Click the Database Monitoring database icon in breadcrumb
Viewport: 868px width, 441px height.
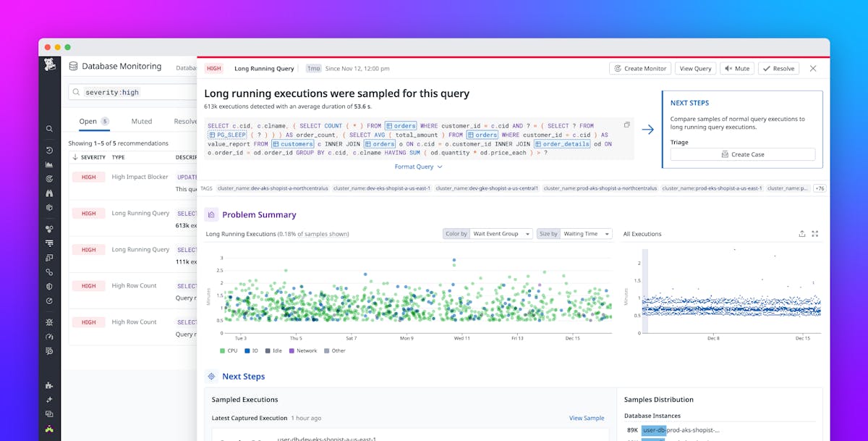(x=72, y=66)
